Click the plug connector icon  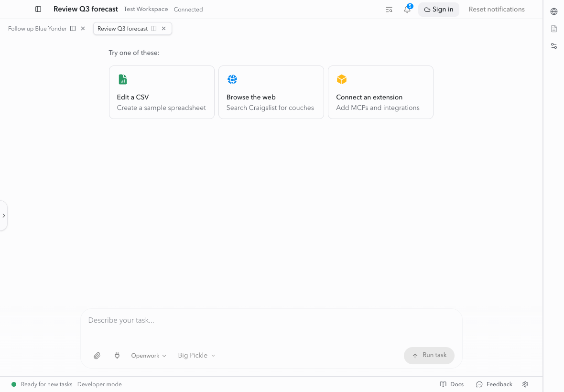tap(117, 356)
